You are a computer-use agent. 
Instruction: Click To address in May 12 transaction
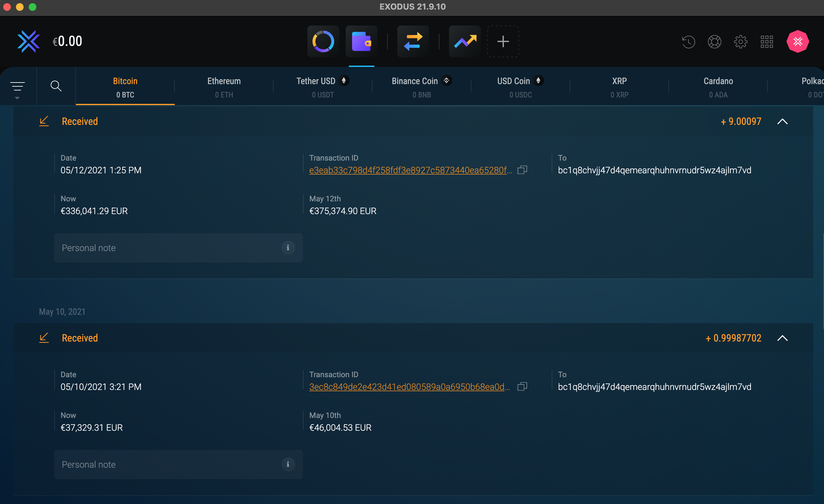[x=654, y=170]
